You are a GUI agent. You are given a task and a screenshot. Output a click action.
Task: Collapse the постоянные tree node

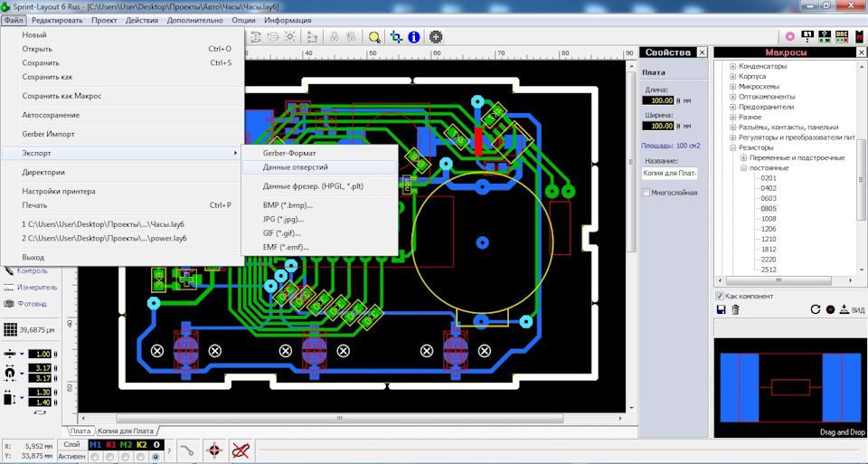pyautogui.click(x=744, y=168)
